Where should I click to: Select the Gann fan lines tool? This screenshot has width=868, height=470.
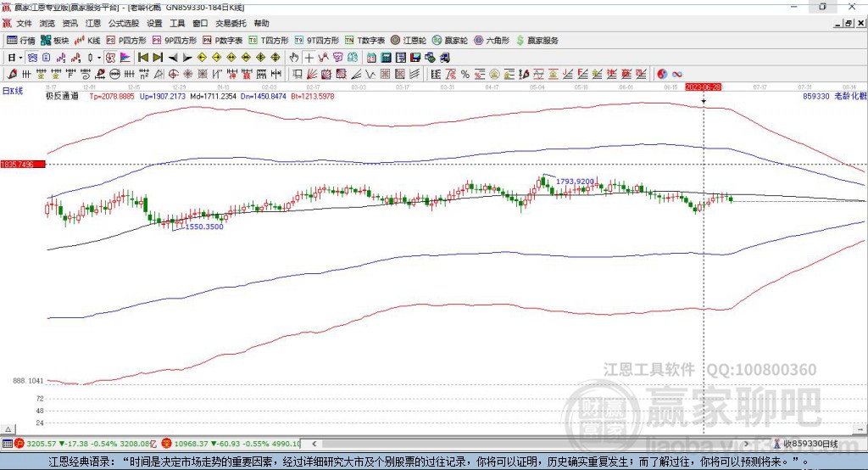pyautogui.click(x=312, y=74)
